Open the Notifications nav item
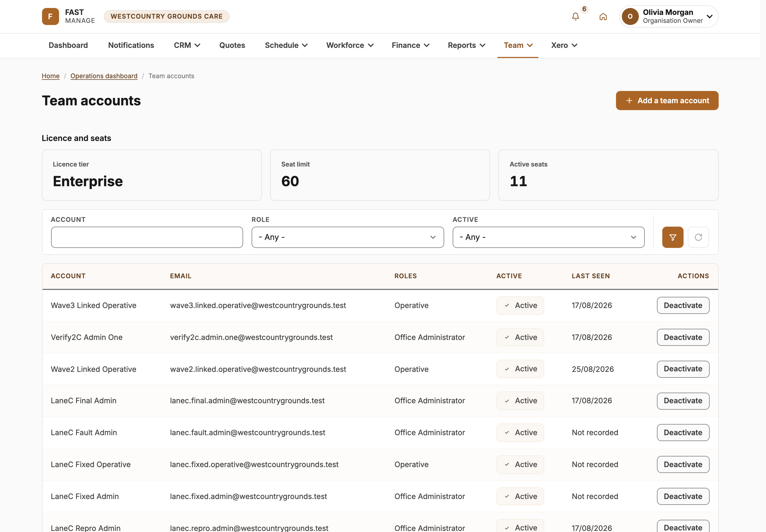766x532 pixels. coord(131,45)
